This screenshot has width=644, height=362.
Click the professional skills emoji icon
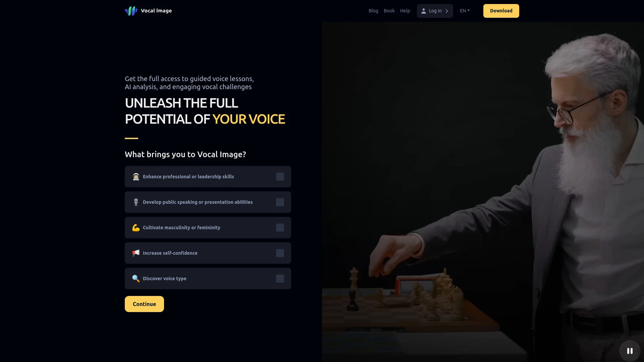(136, 177)
